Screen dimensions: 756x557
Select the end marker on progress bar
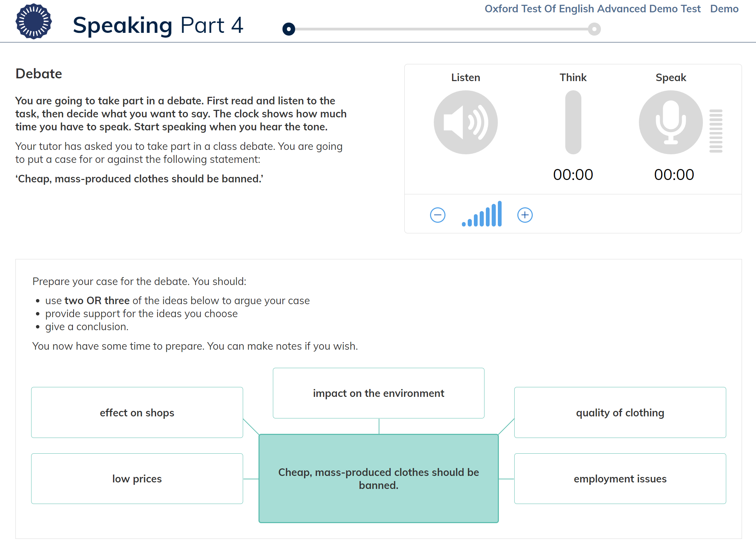(x=594, y=29)
